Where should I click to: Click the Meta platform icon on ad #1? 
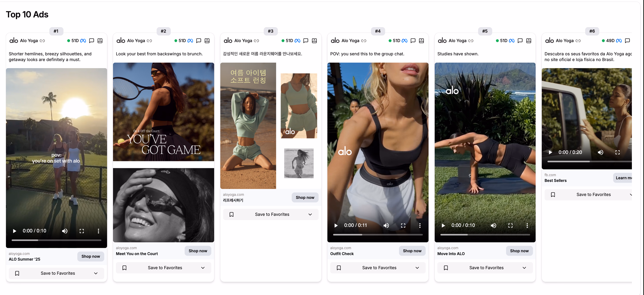pos(83,41)
